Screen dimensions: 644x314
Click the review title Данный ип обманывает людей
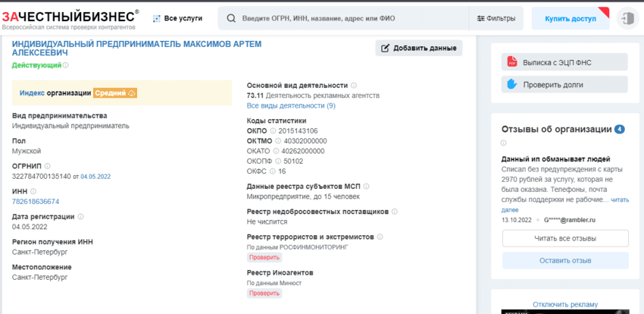click(x=555, y=159)
